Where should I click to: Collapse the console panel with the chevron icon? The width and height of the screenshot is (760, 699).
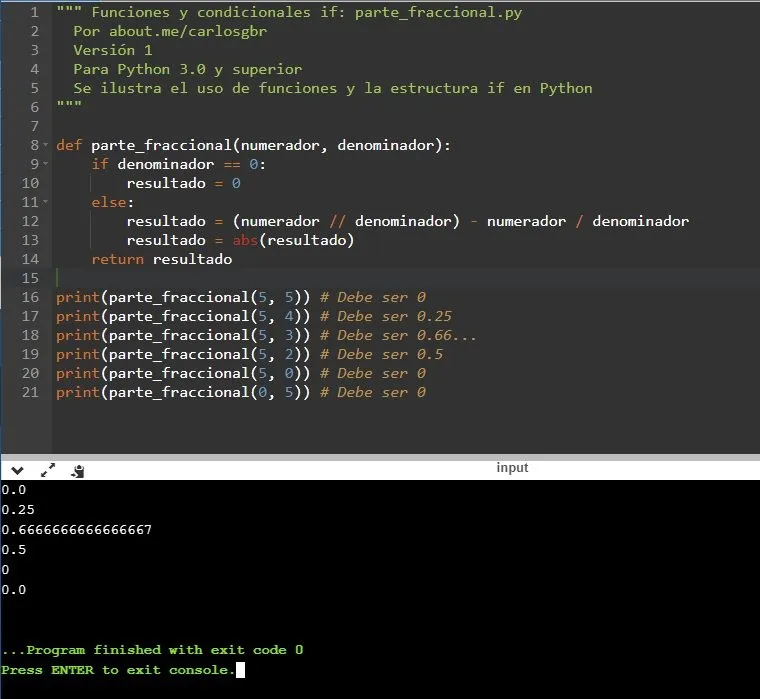point(17,470)
